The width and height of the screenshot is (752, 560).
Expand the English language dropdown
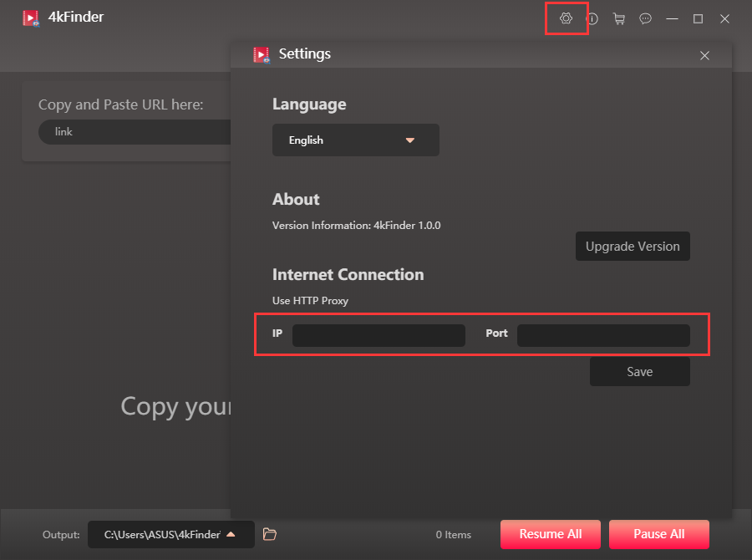(x=355, y=140)
